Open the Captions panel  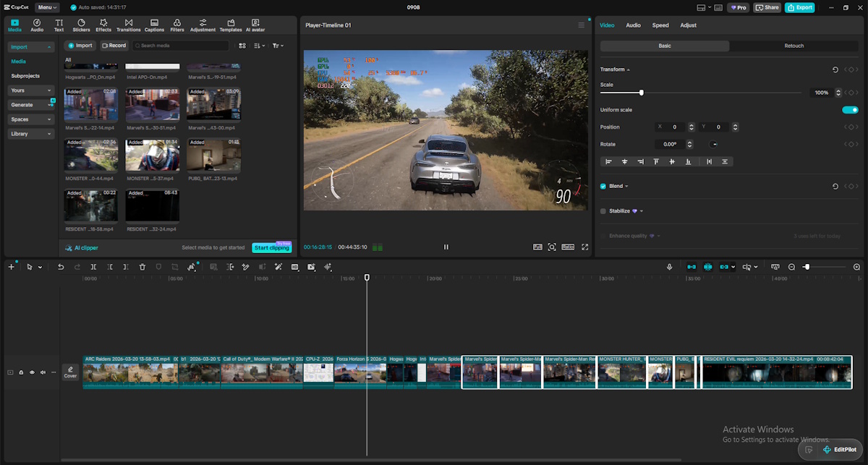tap(154, 26)
